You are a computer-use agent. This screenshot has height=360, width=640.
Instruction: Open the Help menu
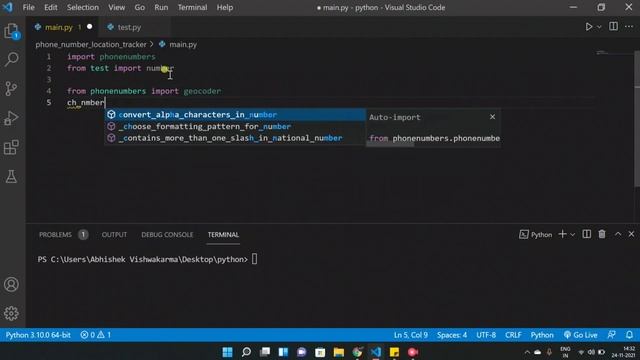pos(225,7)
